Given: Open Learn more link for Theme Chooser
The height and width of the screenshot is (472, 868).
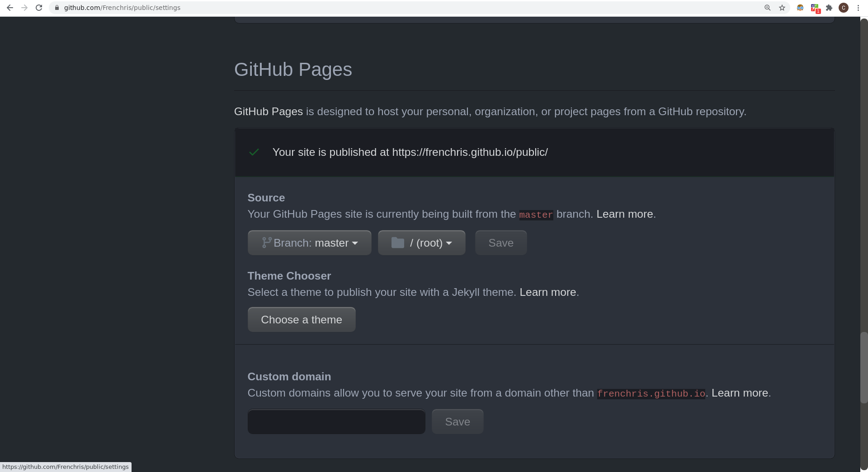Looking at the screenshot, I should (x=548, y=292).
